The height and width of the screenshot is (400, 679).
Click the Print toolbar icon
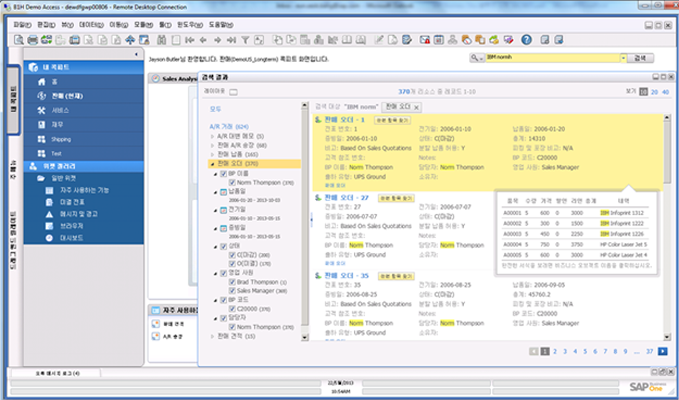pyautogui.click(x=32, y=40)
